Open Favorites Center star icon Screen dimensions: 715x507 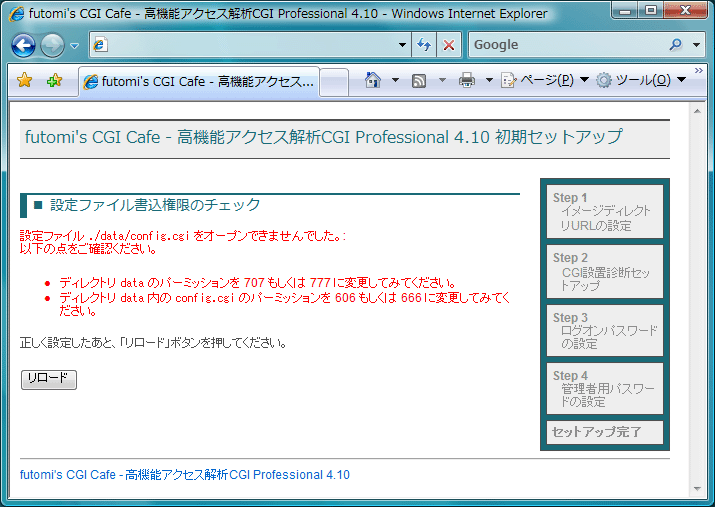point(25,81)
